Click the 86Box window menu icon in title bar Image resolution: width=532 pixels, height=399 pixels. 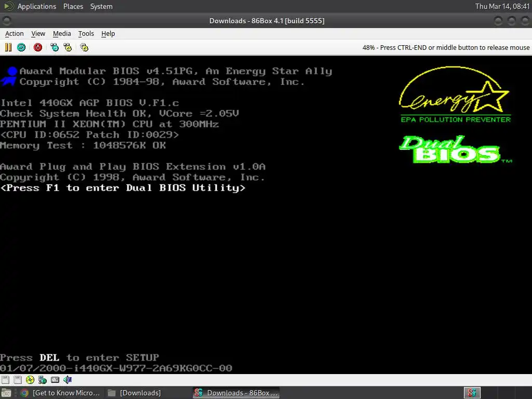[x=6, y=21]
